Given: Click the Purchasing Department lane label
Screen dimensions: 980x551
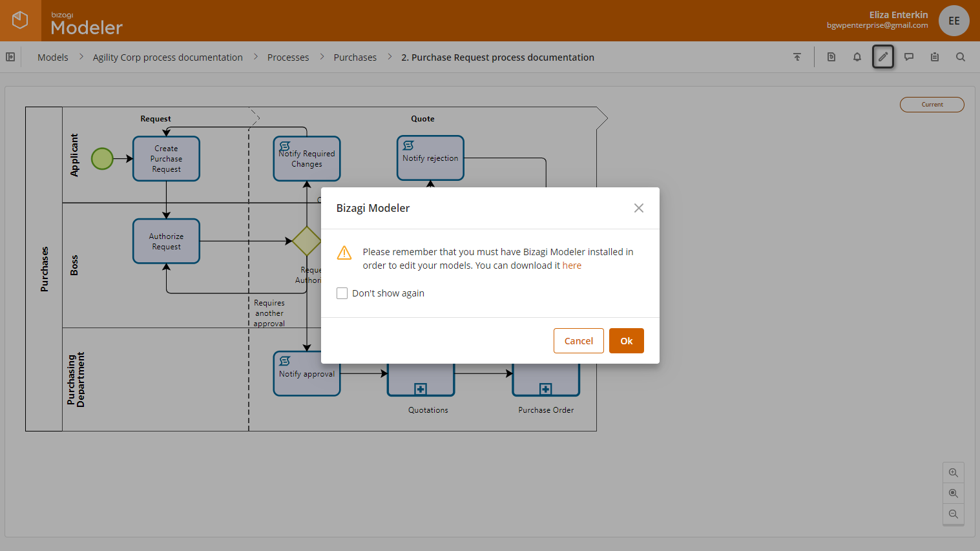Looking at the screenshot, I should tap(76, 379).
